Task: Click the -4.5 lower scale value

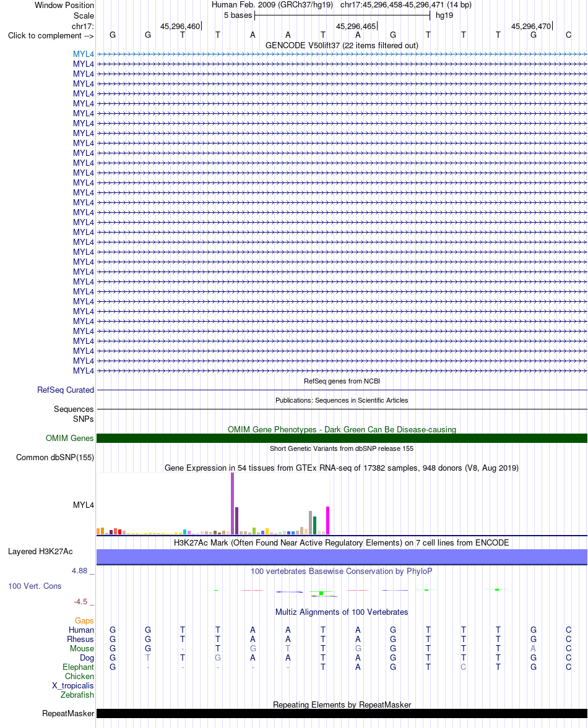Action: 80,602
